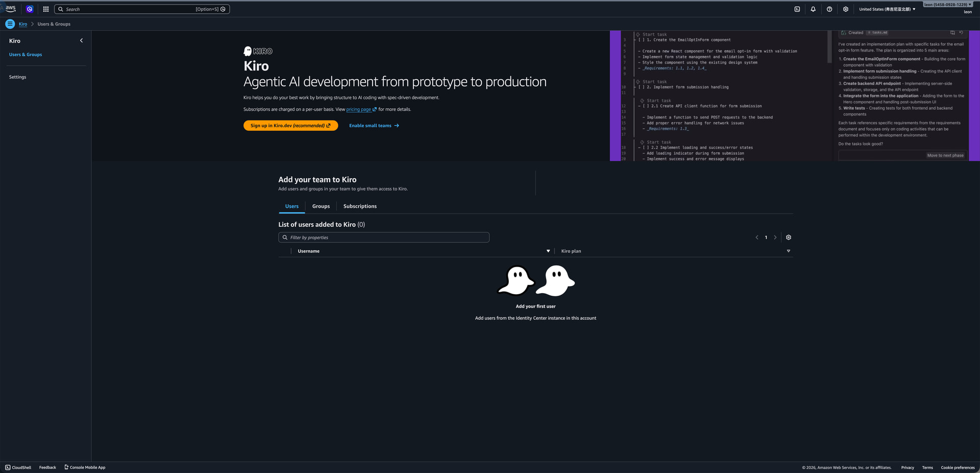Open the notifications bell

[813, 9]
